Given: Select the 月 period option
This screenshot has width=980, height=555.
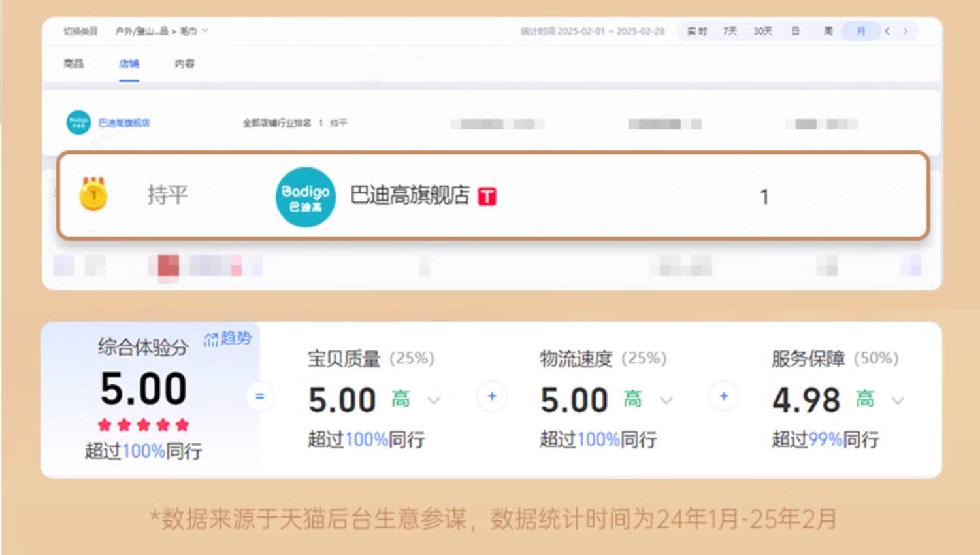Looking at the screenshot, I should (860, 31).
